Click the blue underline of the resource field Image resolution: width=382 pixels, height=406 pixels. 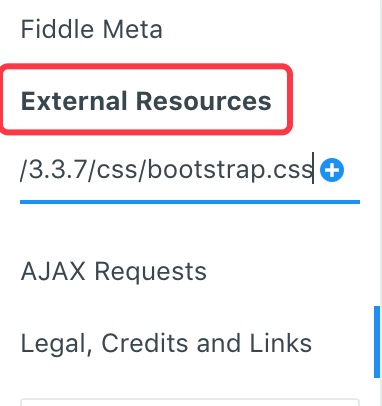(190, 202)
